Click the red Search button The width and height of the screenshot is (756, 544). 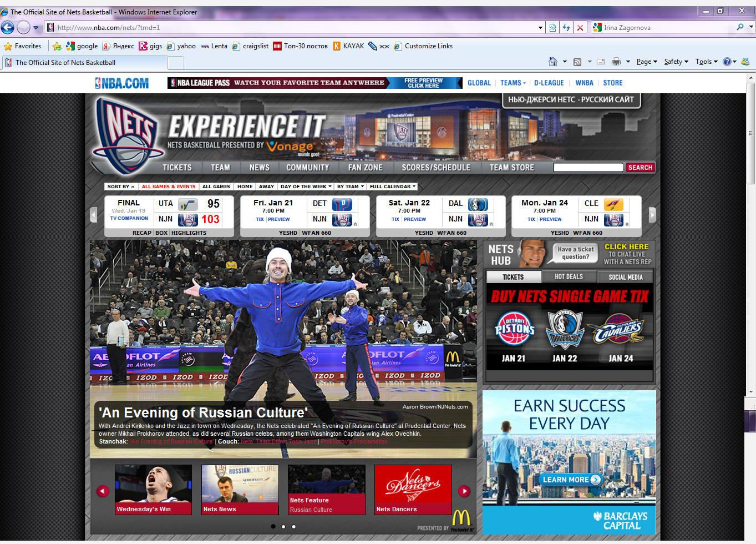tap(640, 168)
